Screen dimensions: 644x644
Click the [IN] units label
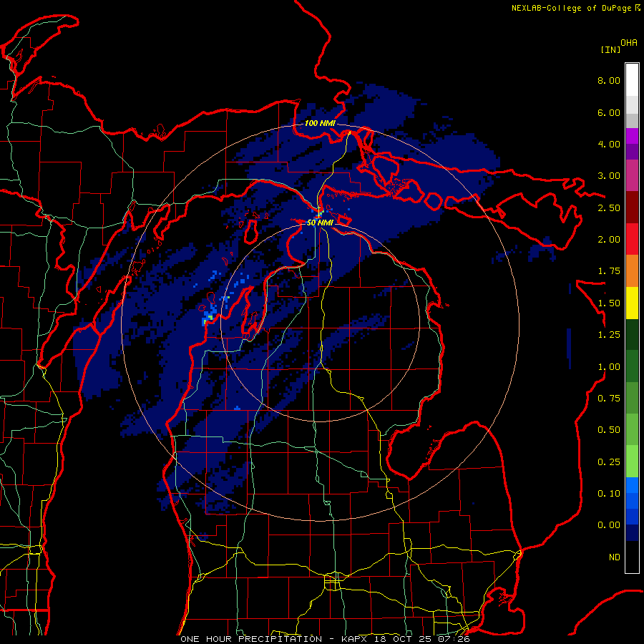(x=611, y=49)
